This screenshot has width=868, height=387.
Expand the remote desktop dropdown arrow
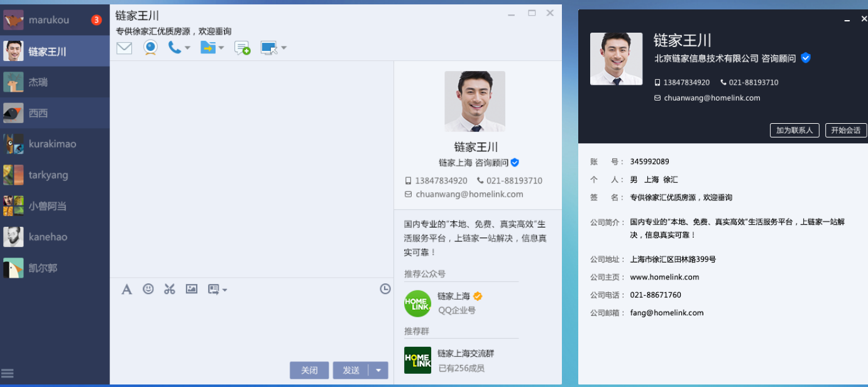click(283, 48)
